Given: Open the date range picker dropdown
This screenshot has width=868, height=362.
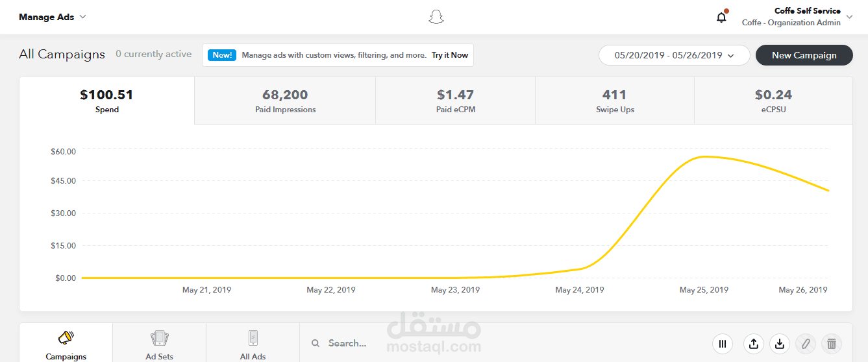Looking at the screenshot, I should (674, 55).
